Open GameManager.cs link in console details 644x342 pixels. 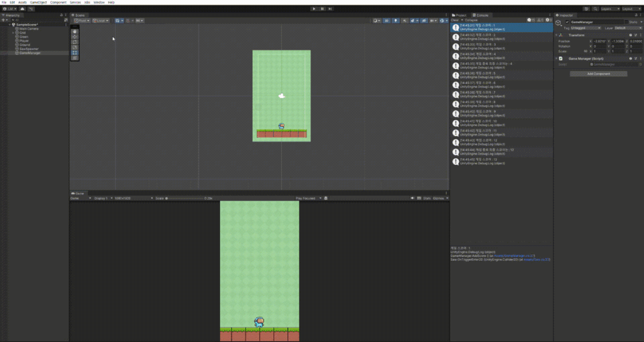(x=513, y=255)
